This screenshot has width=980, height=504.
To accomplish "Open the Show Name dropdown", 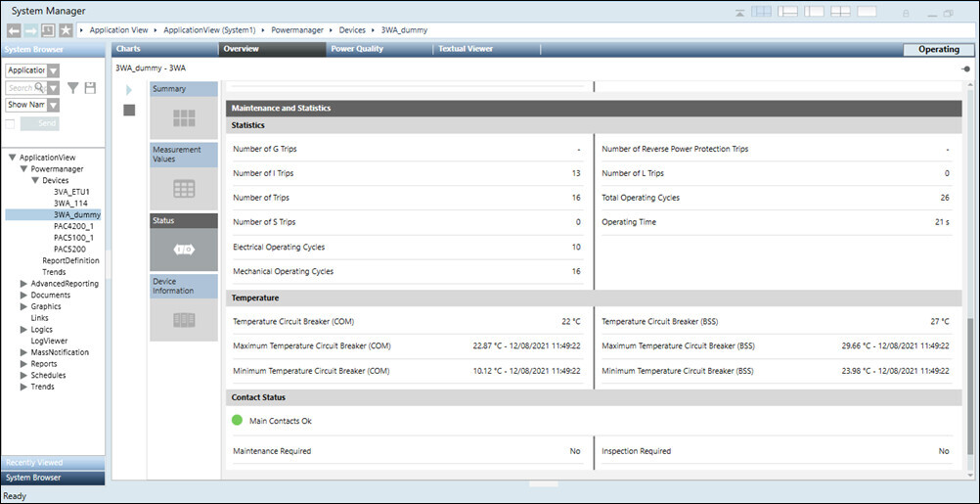I will click(53, 105).
